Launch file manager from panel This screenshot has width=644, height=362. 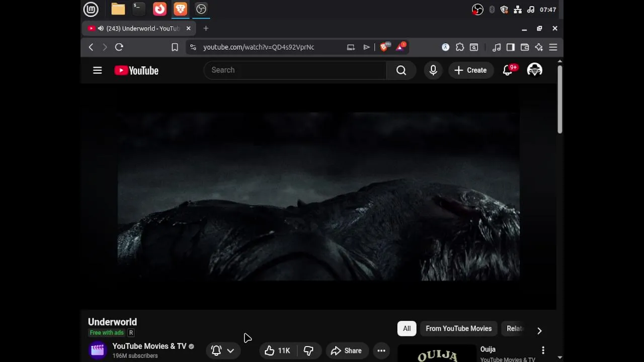point(118,9)
